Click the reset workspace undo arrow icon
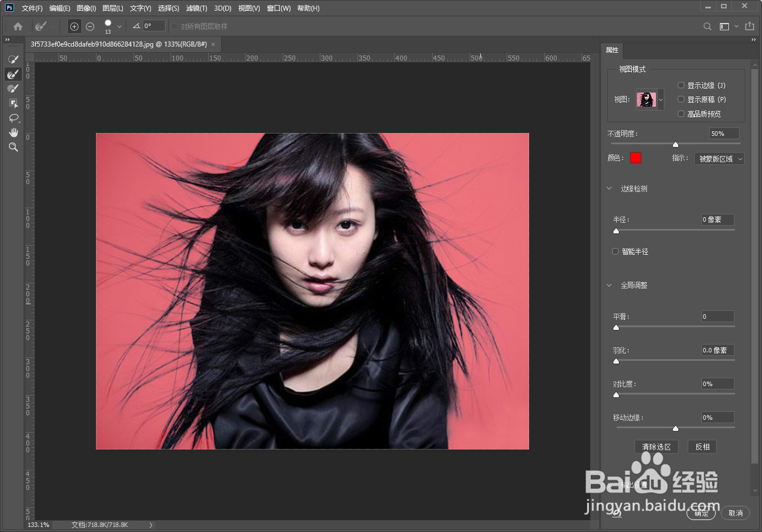 tap(617, 512)
